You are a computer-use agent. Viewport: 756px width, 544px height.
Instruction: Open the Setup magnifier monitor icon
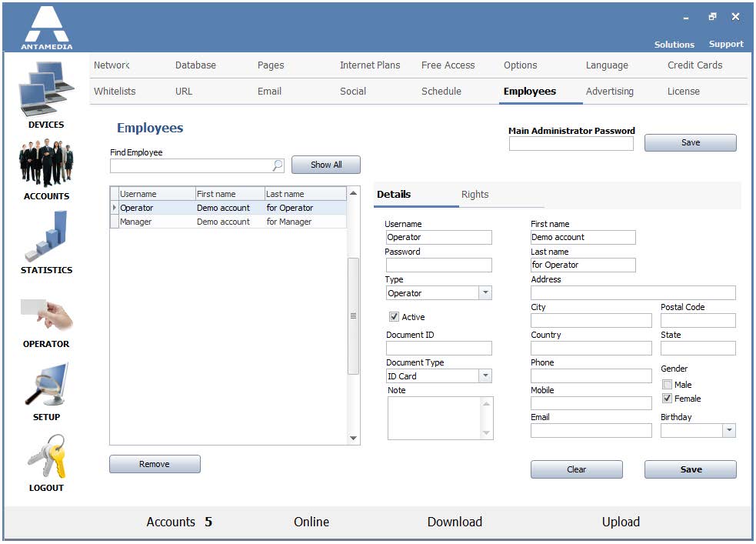46,385
